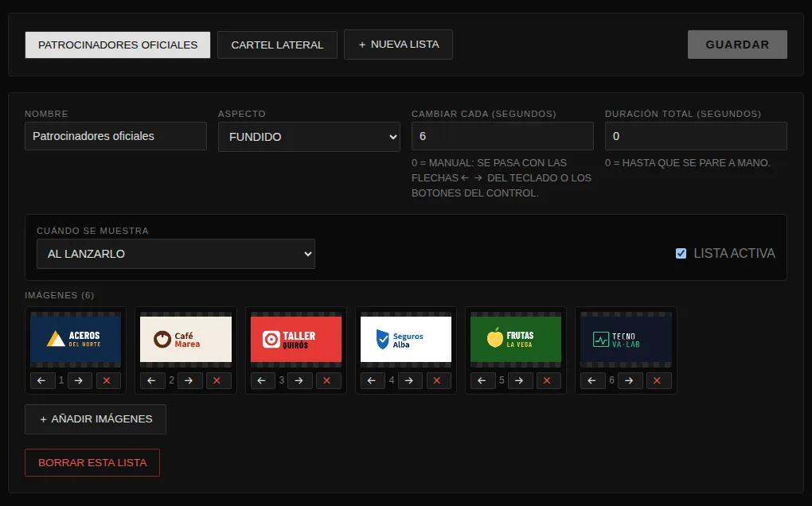The width and height of the screenshot is (812, 506).
Task: Move Tecno Va-Lab image right
Action: [x=630, y=381]
